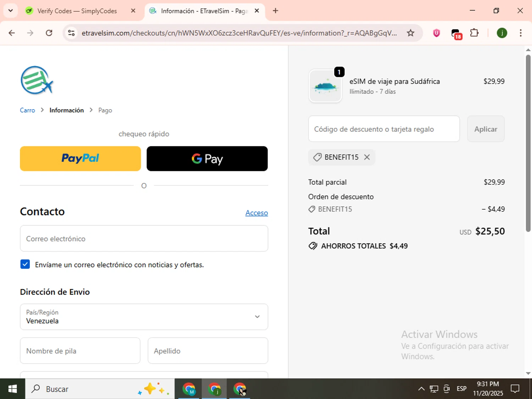Viewport: 532px width, 399px height.
Task: Open a new browser tab
Action: (x=275, y=11)
